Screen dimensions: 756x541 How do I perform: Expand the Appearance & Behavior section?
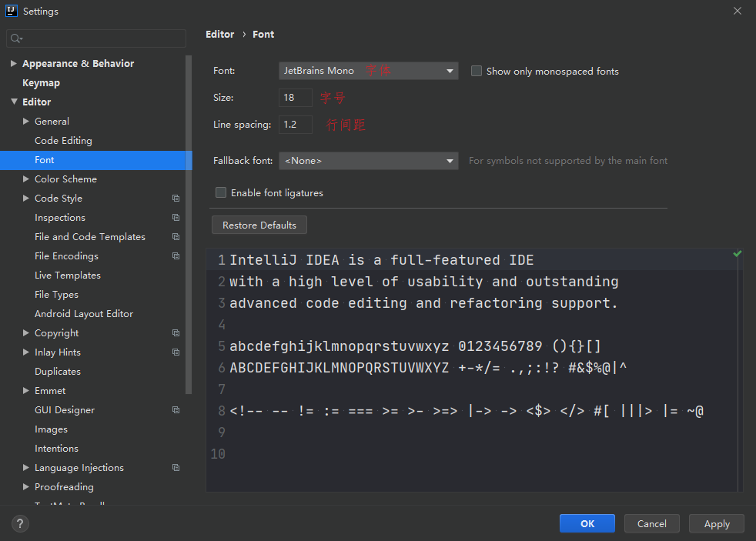pyautogui.click(x=14, y=64)
